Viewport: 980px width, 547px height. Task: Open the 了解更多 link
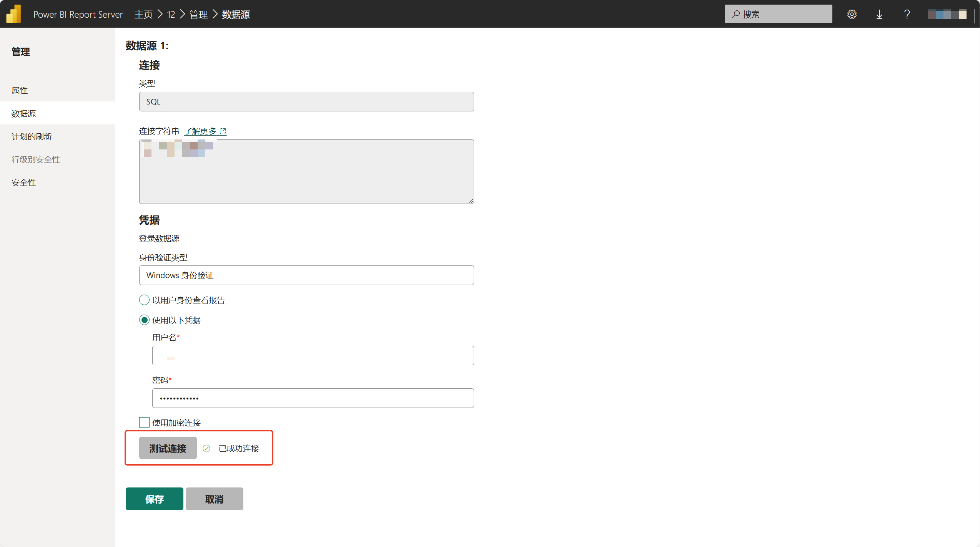(x=201, y=131)
